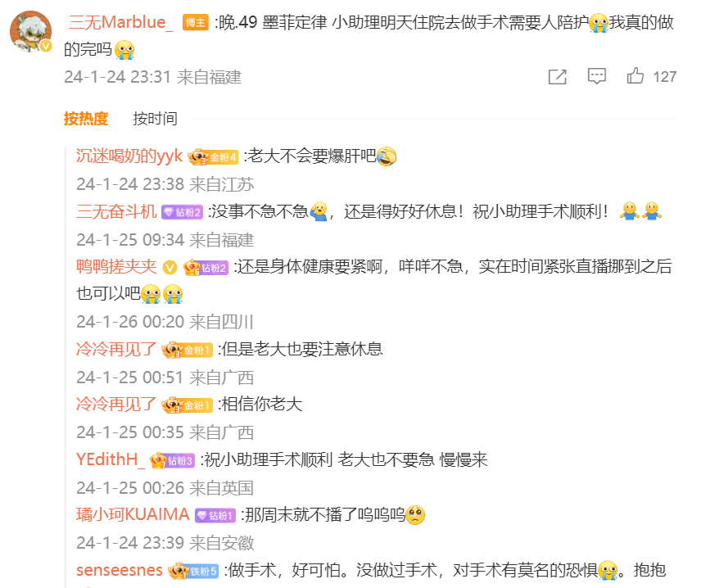Open 璃小珂KUAIMA user link

pos(133,514)
